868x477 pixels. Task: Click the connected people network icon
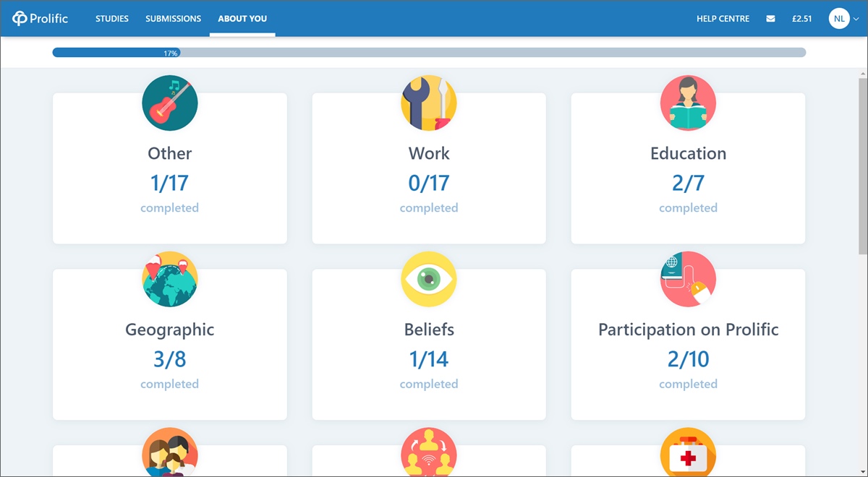coord(429,452)
